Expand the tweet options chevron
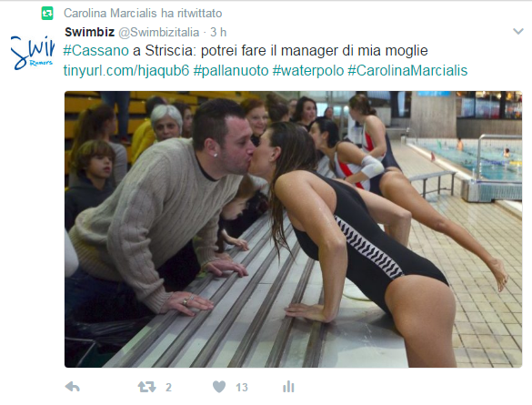The image size is (532, 405). click(518, 32)
